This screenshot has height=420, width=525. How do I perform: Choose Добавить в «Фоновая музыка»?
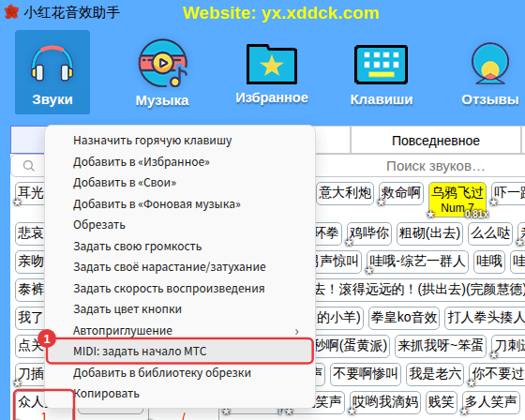(180, 204)
